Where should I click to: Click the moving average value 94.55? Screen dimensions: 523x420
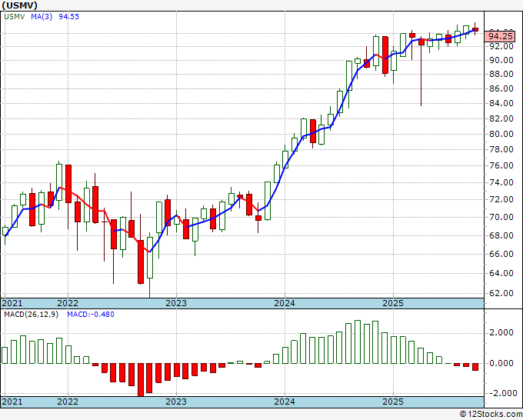coord(69,17)
